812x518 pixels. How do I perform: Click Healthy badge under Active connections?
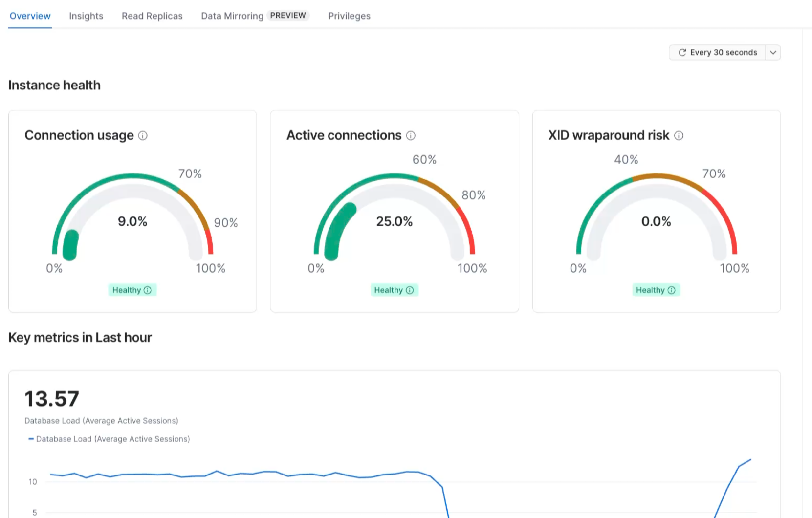(x=394, y=290)
